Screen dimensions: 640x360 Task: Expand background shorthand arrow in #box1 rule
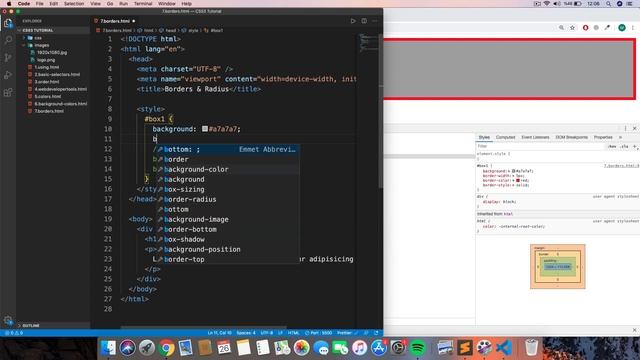(x=510, y=171)
